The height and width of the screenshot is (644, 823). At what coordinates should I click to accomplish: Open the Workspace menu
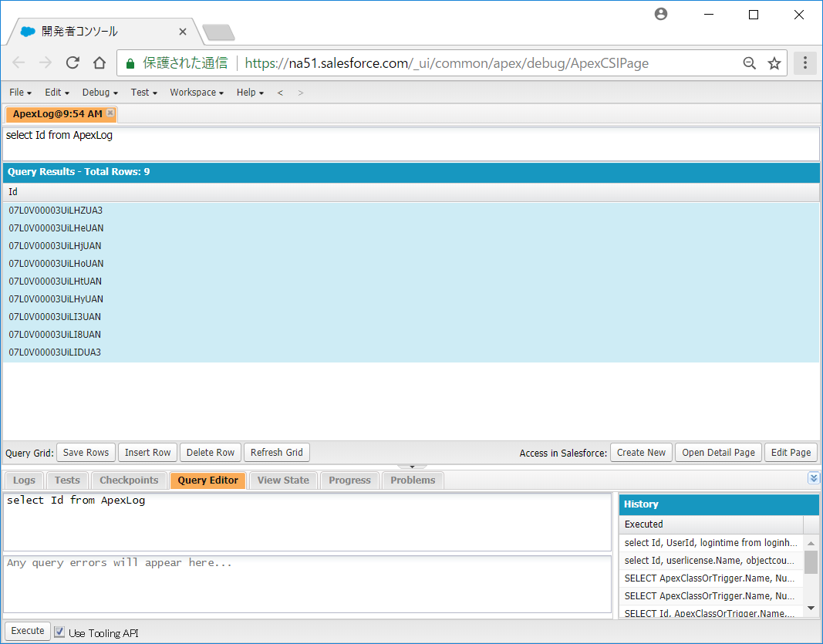(x=197, y=93)
